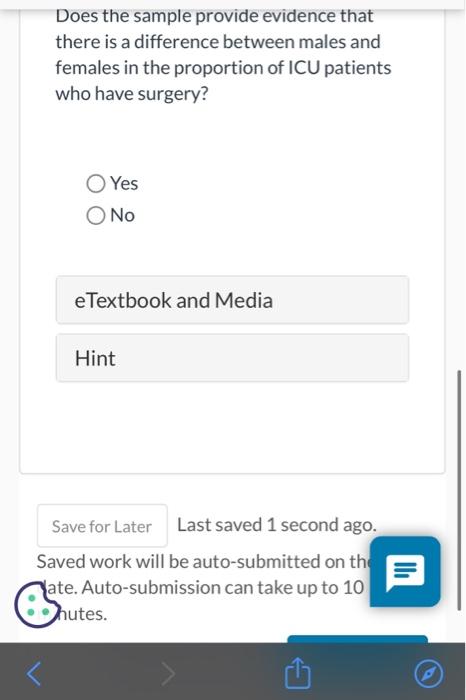466x700 pixels.
Task: Go back with the left chevron
Action: point(34,673)
